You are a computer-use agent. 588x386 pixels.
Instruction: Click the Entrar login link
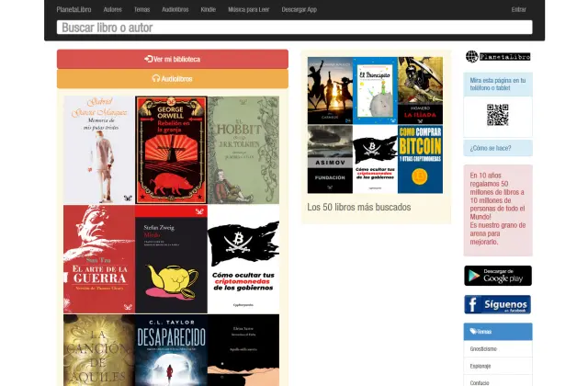coord(519,9)
